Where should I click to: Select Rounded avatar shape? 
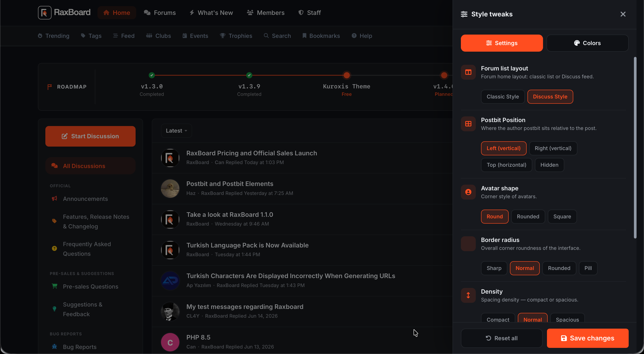[x=528, y=216]
